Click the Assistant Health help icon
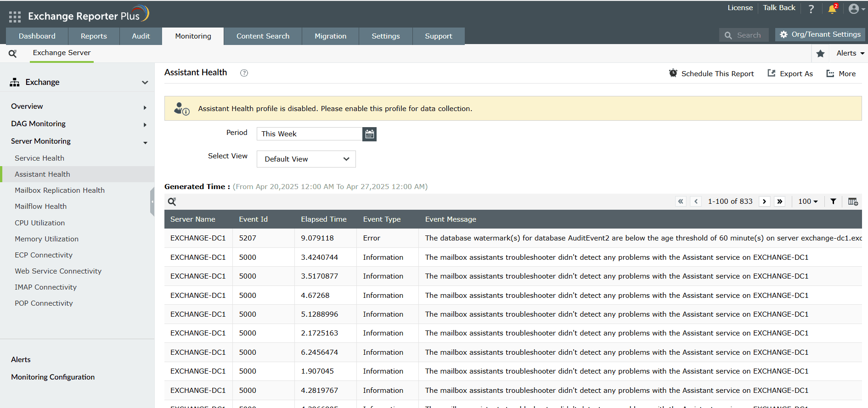This screenshot has height=408, width=868. tap(244, 73)
